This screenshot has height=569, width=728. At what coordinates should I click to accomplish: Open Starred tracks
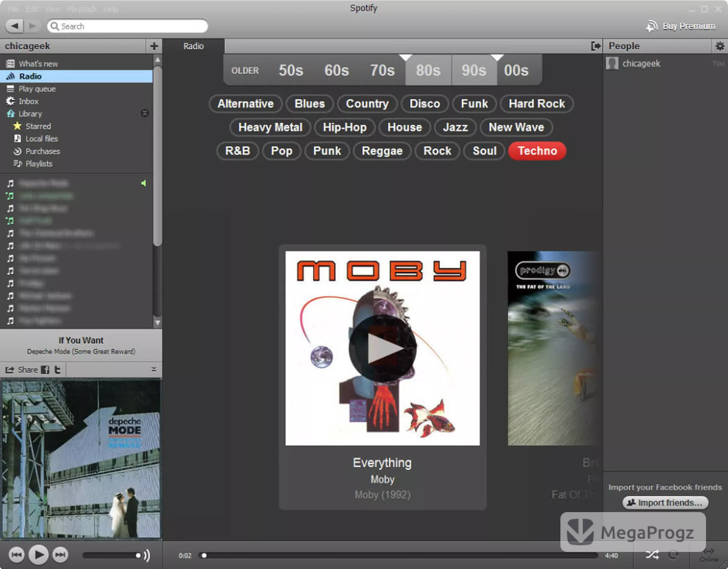(x=38, y=126)
